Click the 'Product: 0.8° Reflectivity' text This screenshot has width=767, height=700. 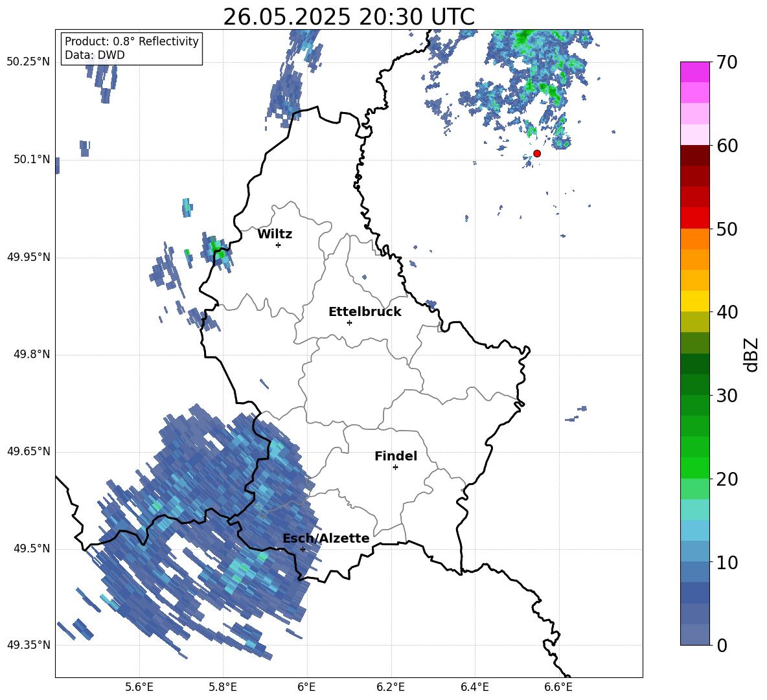coord(132,41)
